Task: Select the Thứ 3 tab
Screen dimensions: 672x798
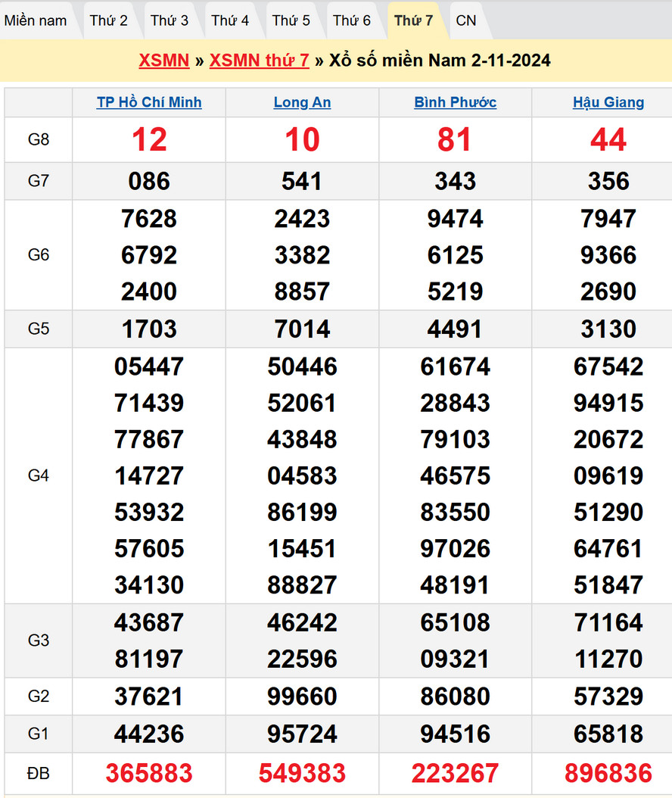Action: pyautogui.click(x=170, y=20)
